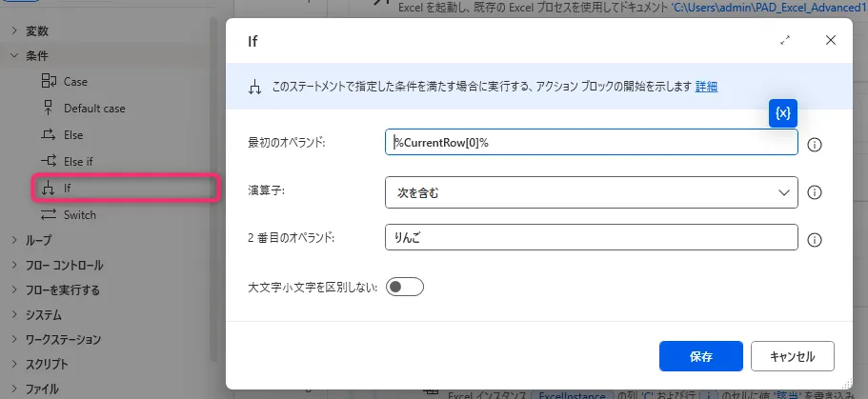This screenshot has height=399, width=868.
Task: Click the variable picker {x} icon
Action: click(782, 113)
